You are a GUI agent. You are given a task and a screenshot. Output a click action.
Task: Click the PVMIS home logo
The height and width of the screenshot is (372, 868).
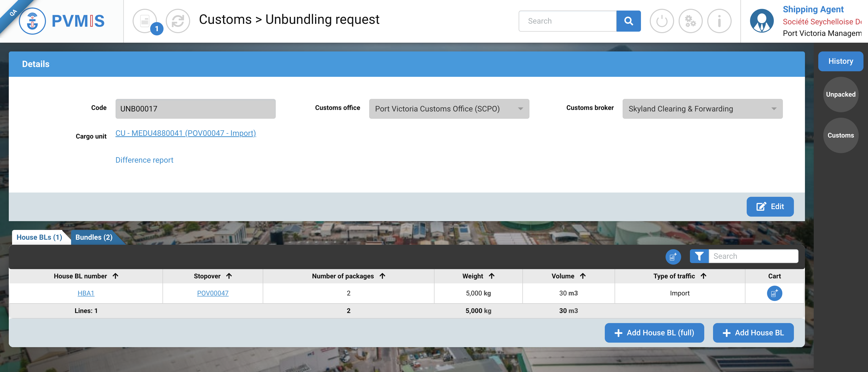click(x=62, y=21)
